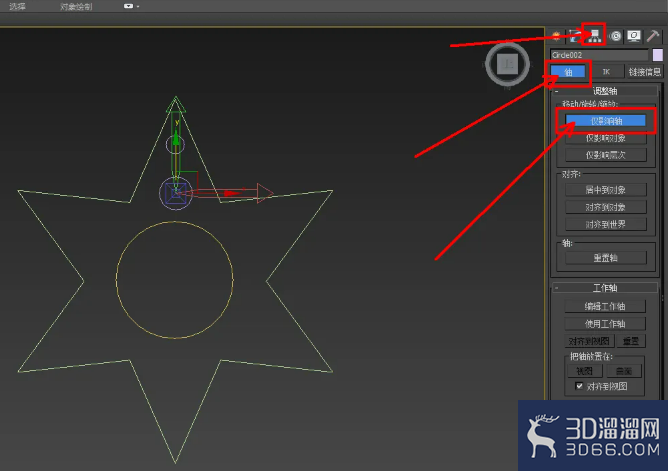This screenshot has width=668, height=471.
Task: Toggle the 编辑工作轴 button
Action: pos(605,306)
